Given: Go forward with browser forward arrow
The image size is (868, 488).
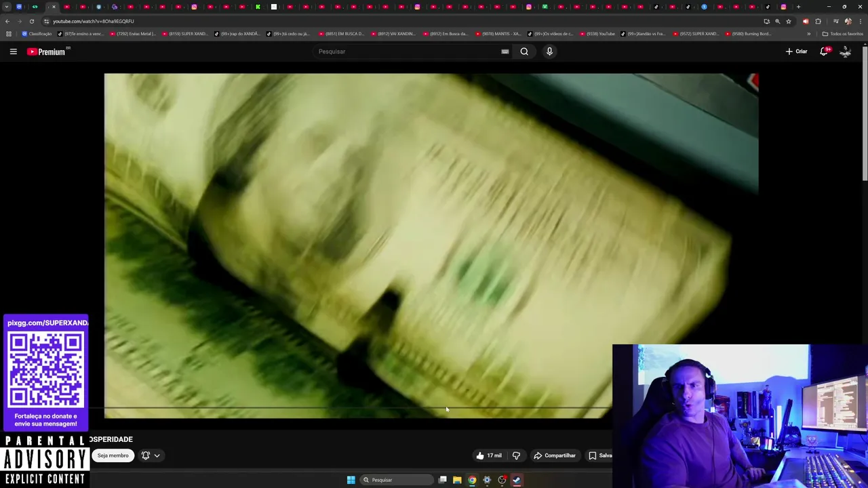Looking at the screenshot, I should (19, 21).
